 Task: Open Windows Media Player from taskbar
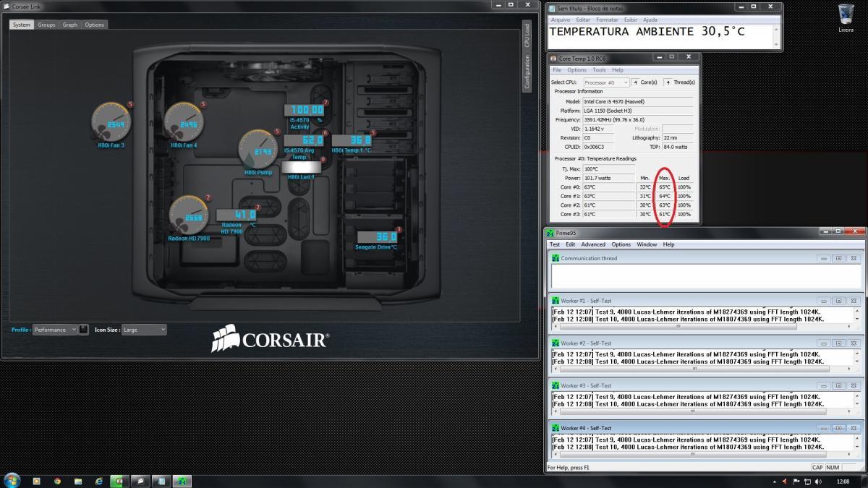36,481
